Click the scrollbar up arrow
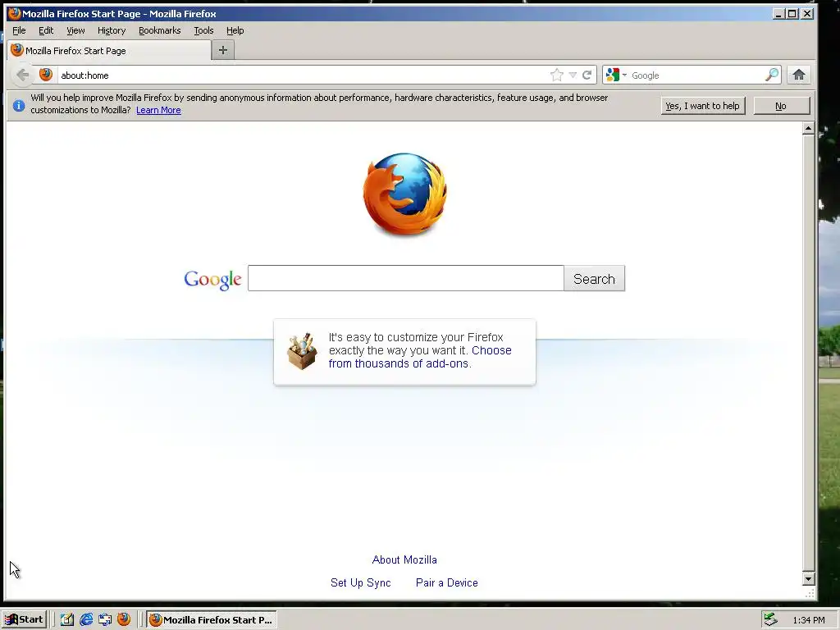Viewport: 840px width, 630px height. (808, 128)
